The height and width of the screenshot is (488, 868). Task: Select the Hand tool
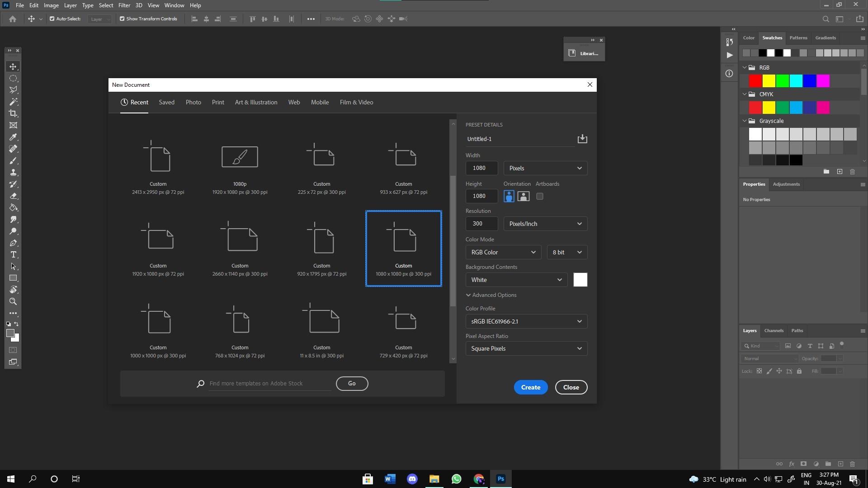point(13,290)
